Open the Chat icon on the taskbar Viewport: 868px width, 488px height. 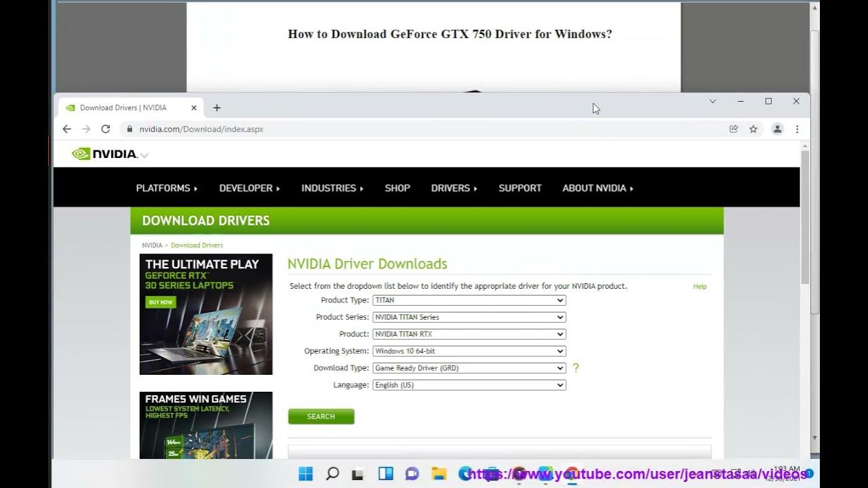(x=412, y=474)
